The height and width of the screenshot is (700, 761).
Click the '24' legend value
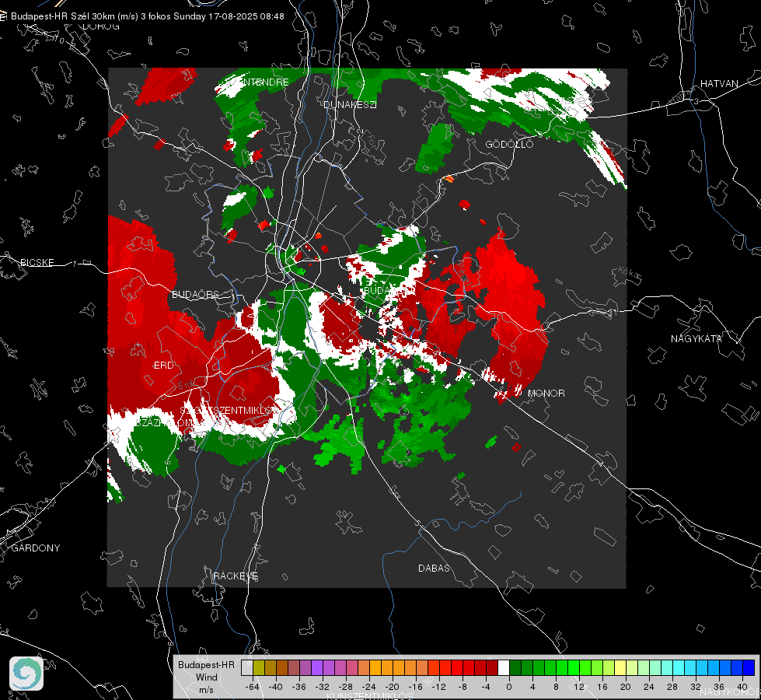649,687
